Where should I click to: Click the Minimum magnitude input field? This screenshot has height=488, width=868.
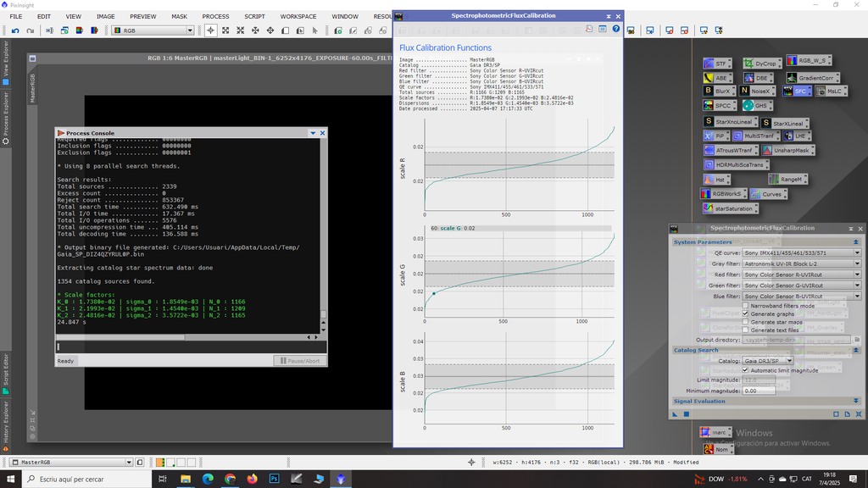(759, 391)
